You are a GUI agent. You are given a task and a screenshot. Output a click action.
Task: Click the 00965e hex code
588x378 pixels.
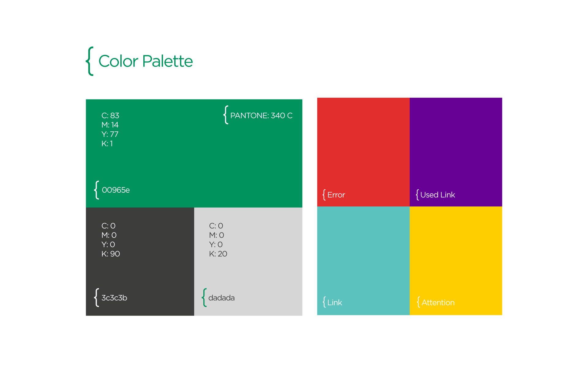[x=116, y=190]
